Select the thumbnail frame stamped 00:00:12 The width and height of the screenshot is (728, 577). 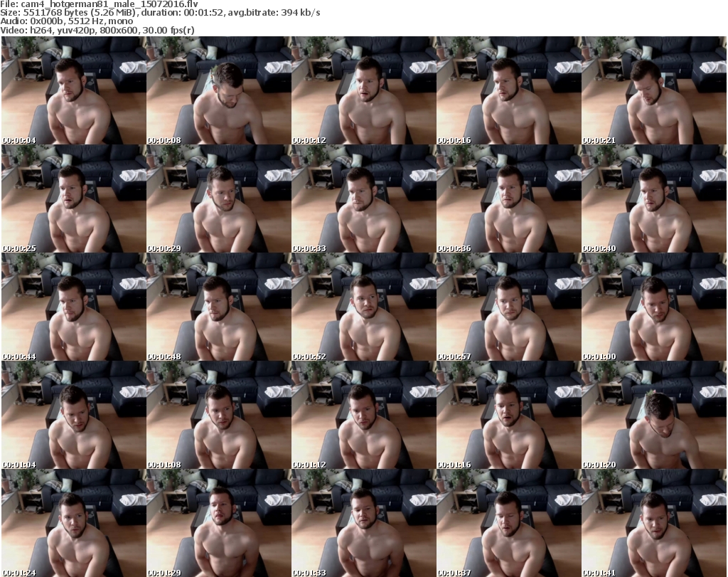click(363, 90)
